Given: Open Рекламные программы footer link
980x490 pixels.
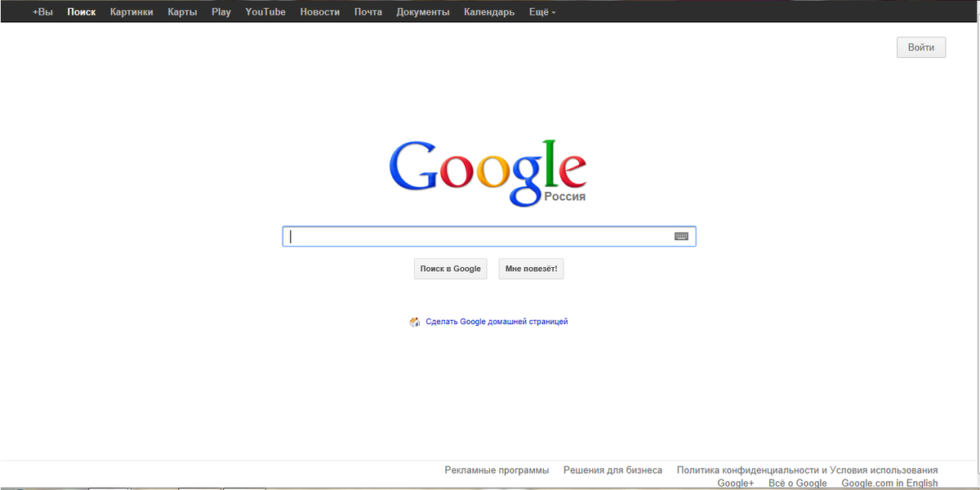Looking at the screenshot, I should (x=497, y=470).
